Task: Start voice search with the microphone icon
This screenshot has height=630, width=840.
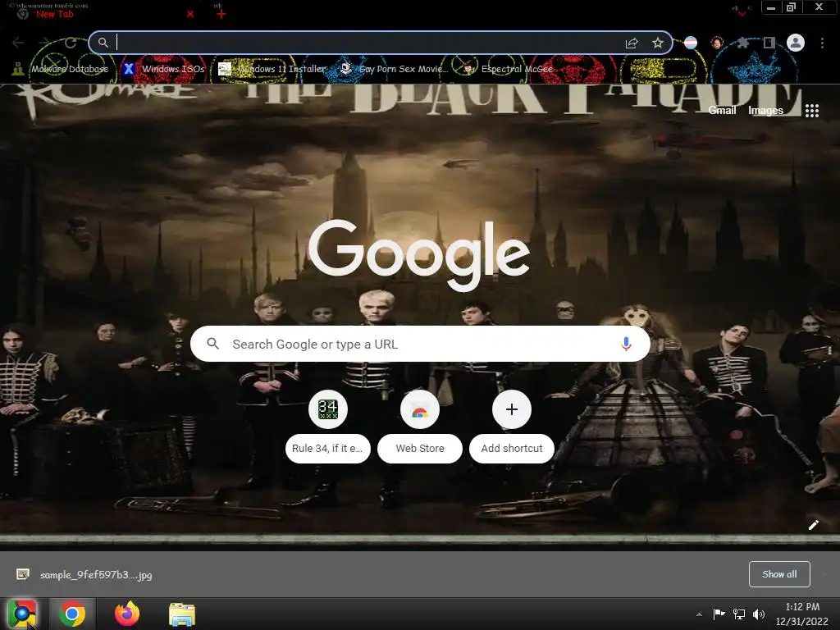Action: click(x=626, y=344)
